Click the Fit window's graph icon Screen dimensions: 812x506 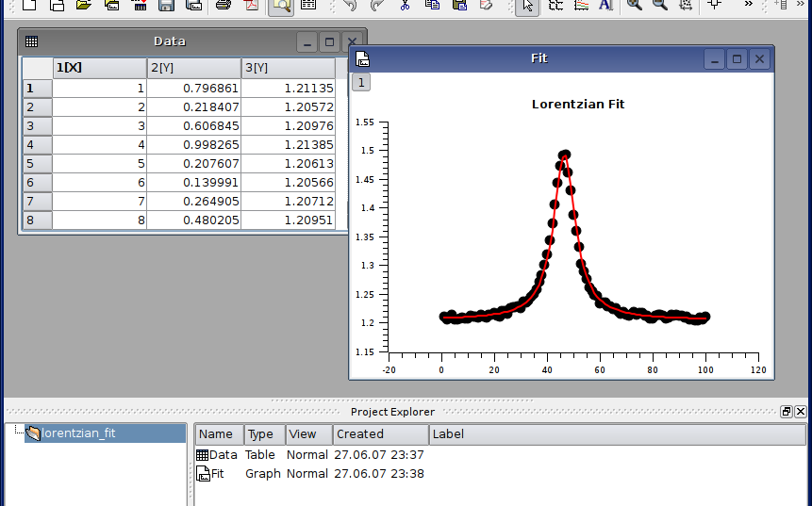[363, 59]
